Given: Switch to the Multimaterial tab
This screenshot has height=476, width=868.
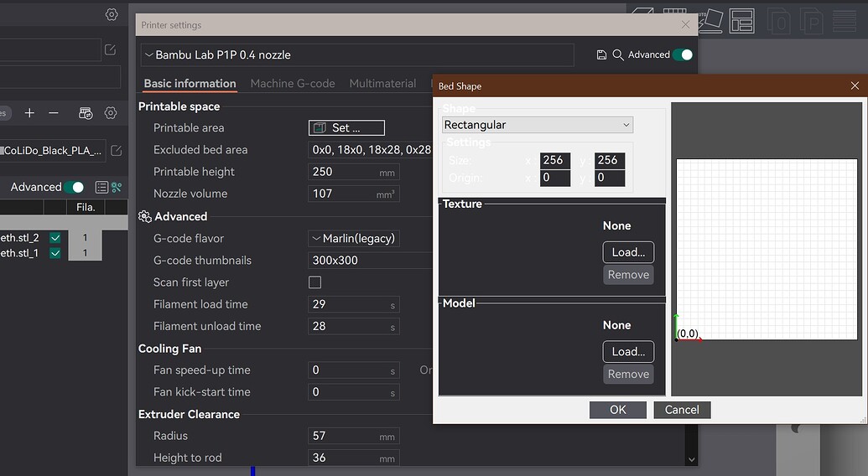Looking at the screenshot, I should (382, 84).
